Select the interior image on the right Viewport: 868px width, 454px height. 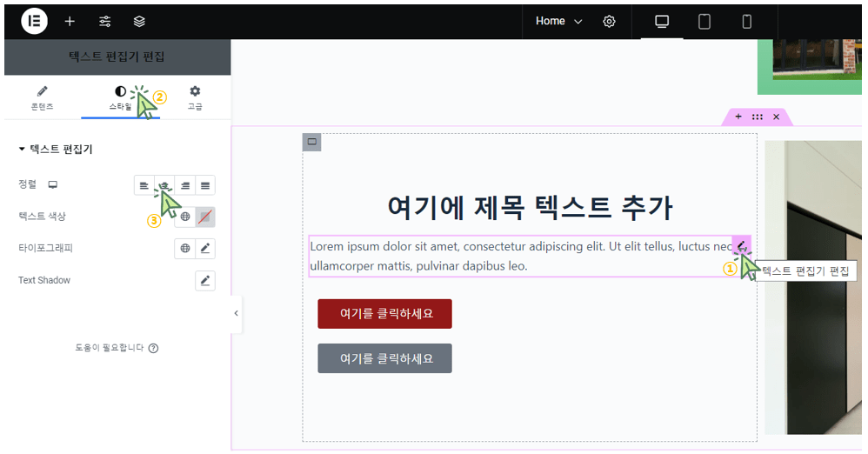[812, 287]
